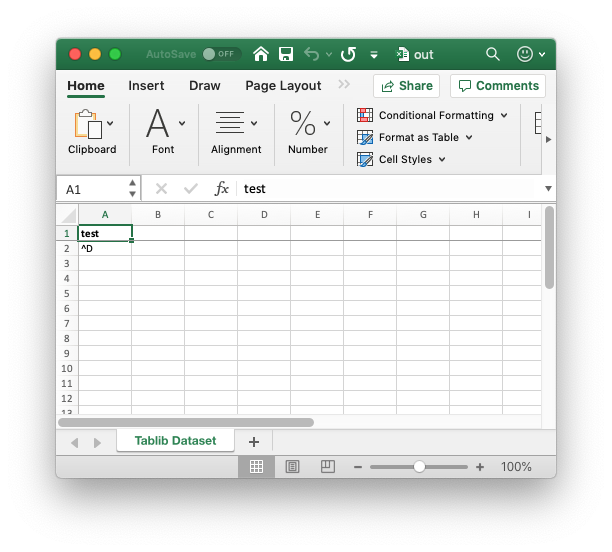Viewport: 612px width, 552px height.
Task: Click the Font group icon
Action: click(158, 123)
